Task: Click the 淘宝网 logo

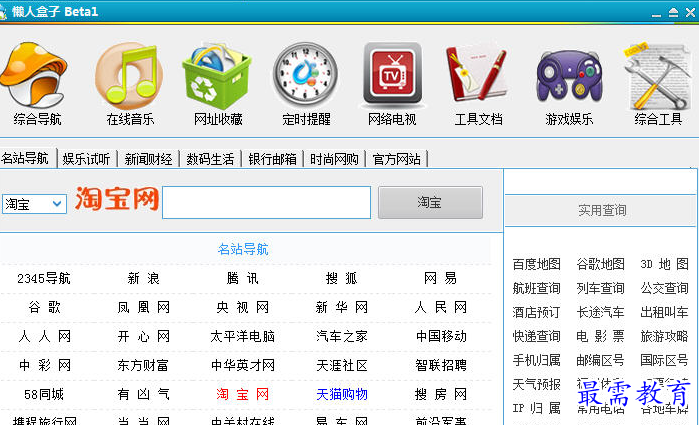Action: 117,199
